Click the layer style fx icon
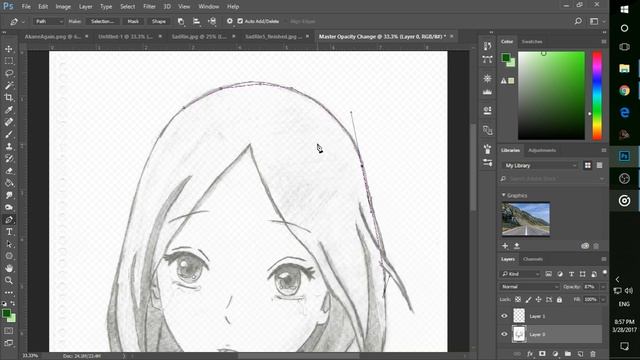 (530, 354)
